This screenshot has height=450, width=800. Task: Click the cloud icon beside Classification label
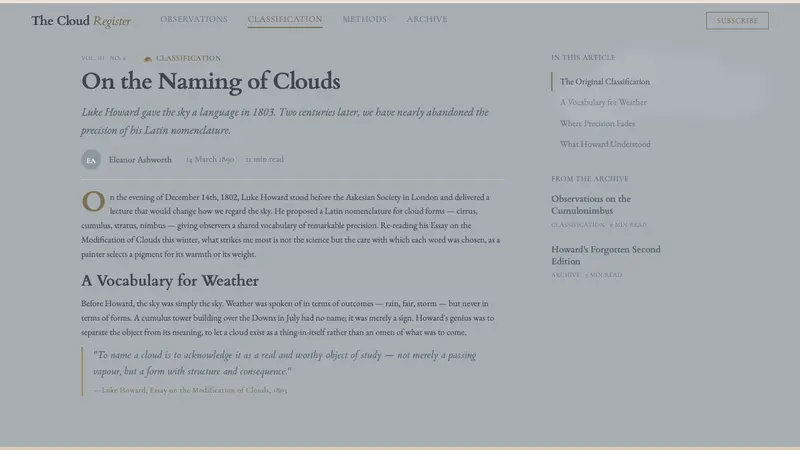tap(148, 59)
